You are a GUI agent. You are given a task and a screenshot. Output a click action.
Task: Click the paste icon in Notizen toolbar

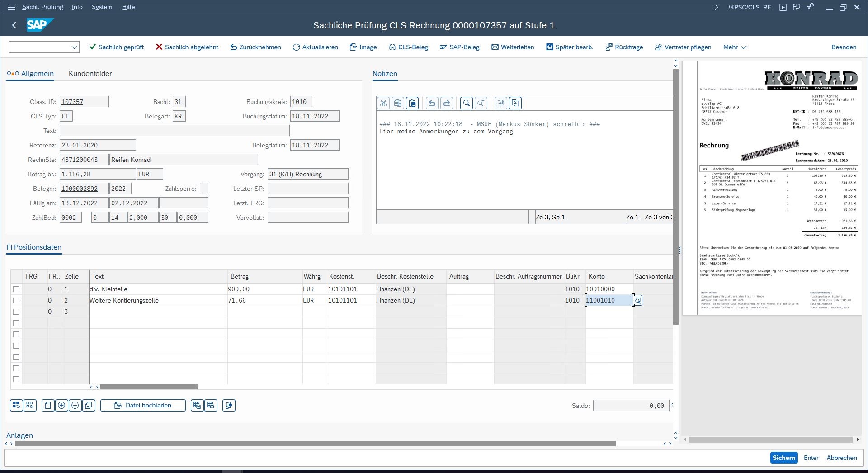tap(412, 103)
